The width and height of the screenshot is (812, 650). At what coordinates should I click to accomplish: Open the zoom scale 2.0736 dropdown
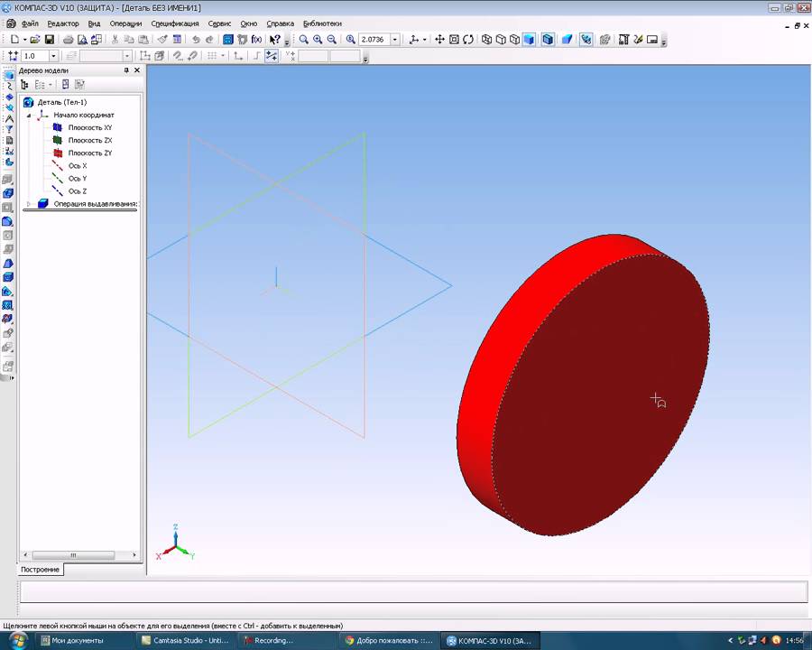395,40
